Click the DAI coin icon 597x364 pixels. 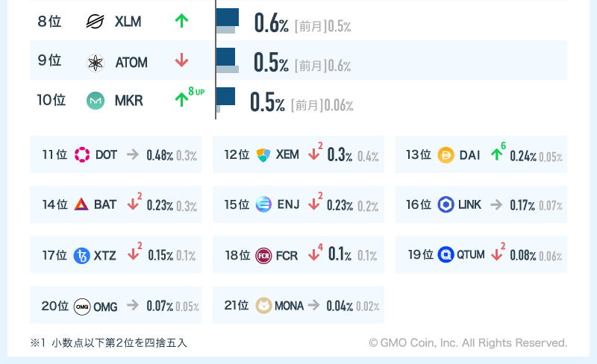(446, 155)
